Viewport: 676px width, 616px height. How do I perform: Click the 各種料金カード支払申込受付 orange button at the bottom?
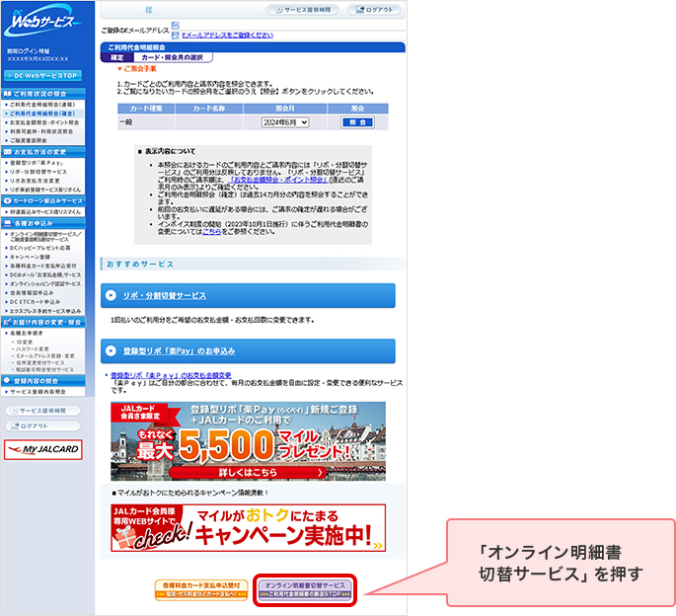(201, 589)
